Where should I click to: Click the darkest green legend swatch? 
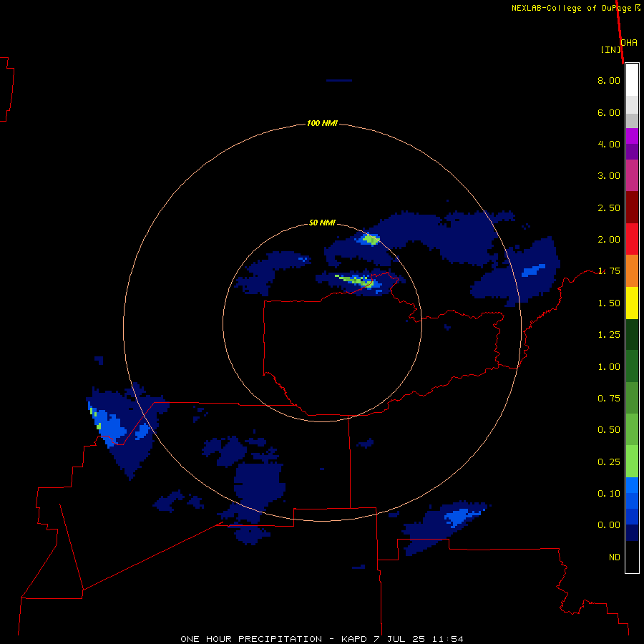(632, 335)
